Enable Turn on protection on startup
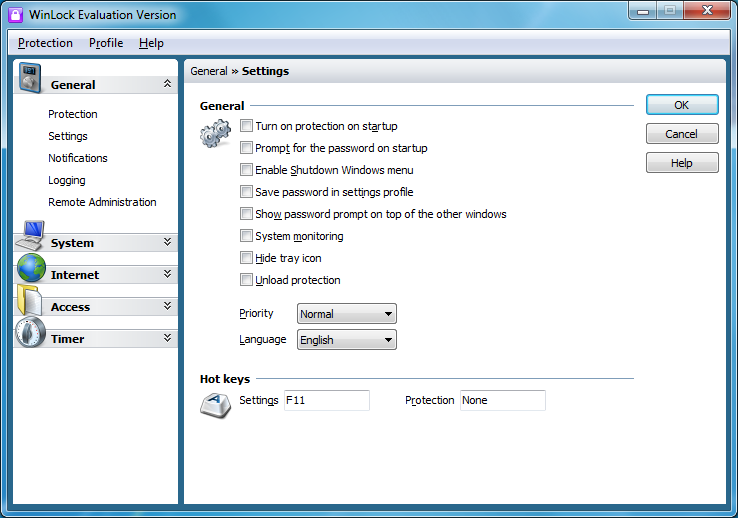Viewport: 738px width, 518px height. point(246,126)
